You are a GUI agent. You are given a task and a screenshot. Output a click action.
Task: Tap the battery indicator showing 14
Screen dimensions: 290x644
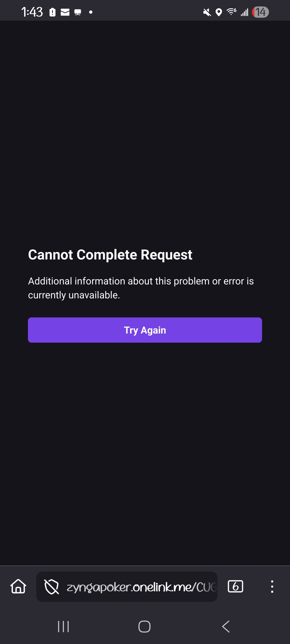point(260,12)
